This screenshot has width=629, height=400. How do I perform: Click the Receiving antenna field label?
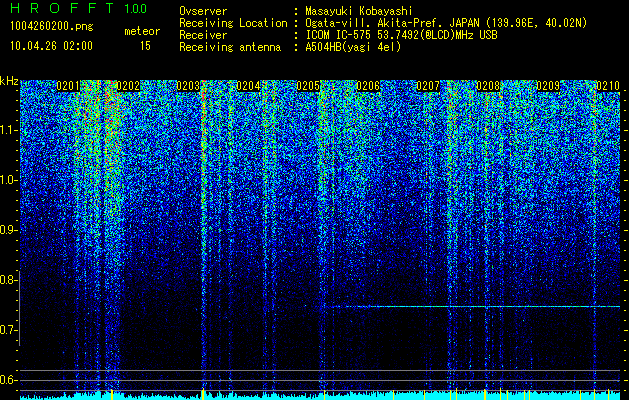coord(230,47)
